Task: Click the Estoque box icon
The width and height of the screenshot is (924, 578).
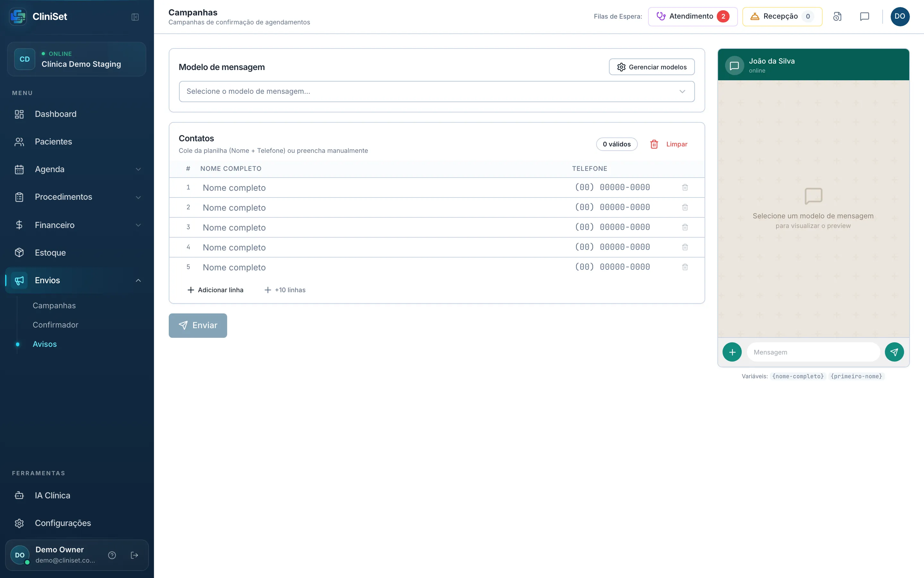Action: (x=19, y=252)
